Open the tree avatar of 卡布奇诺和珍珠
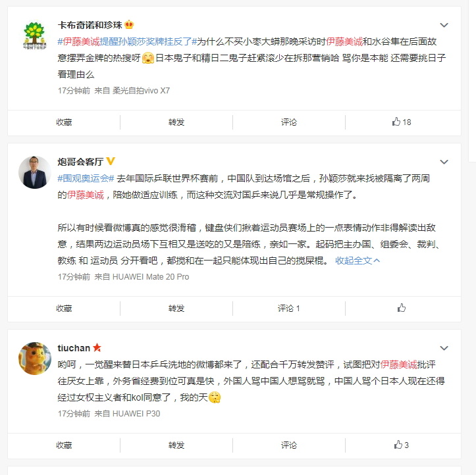This screenshot has width=476, height=475. point(35,36)
